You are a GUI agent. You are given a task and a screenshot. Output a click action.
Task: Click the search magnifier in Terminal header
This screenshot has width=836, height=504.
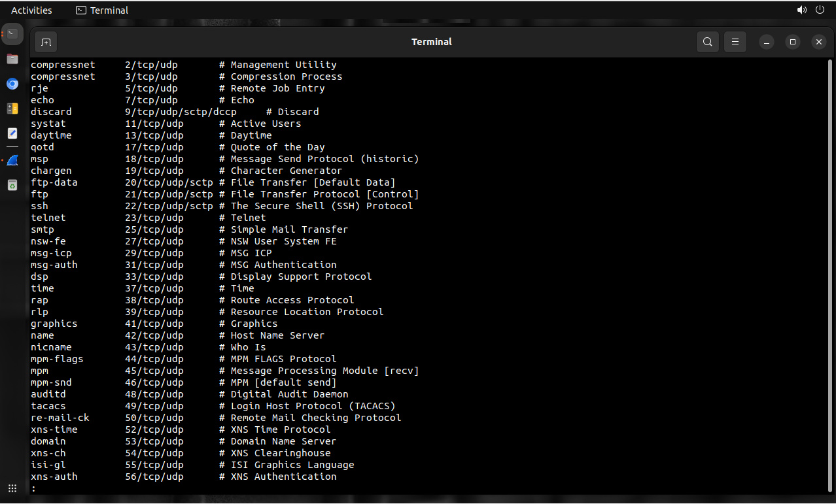707,42
